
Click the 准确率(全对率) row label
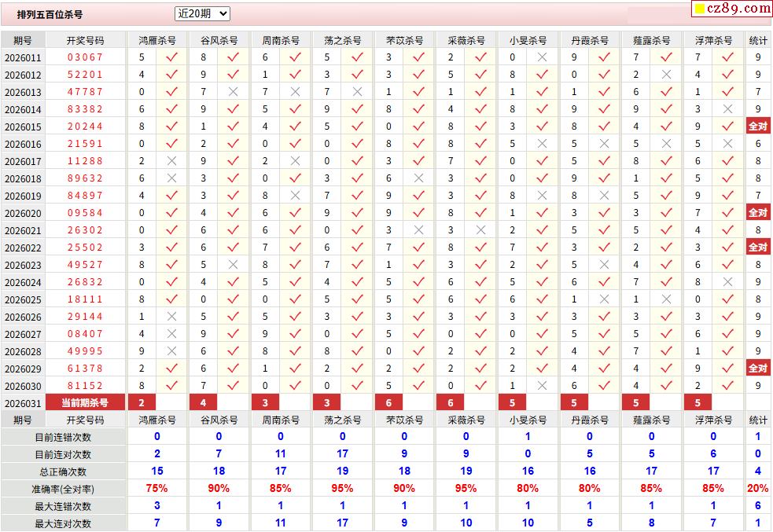[x=63, y=489]
